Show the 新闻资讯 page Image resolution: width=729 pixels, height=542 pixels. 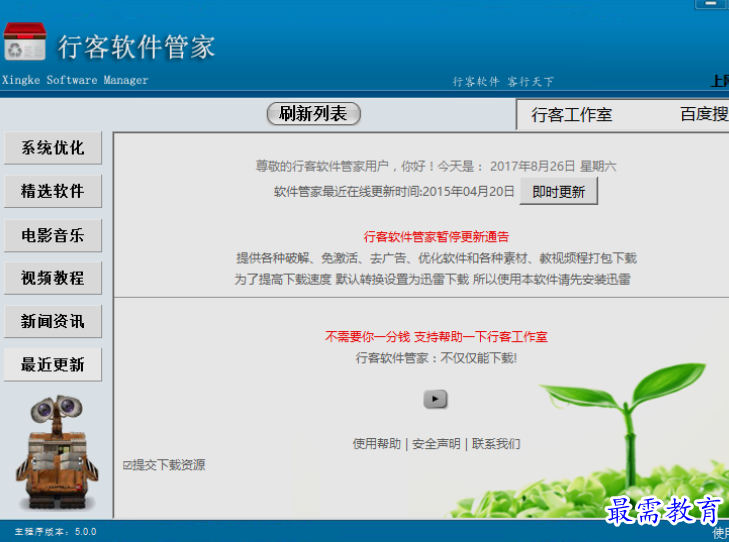[53, 321]
